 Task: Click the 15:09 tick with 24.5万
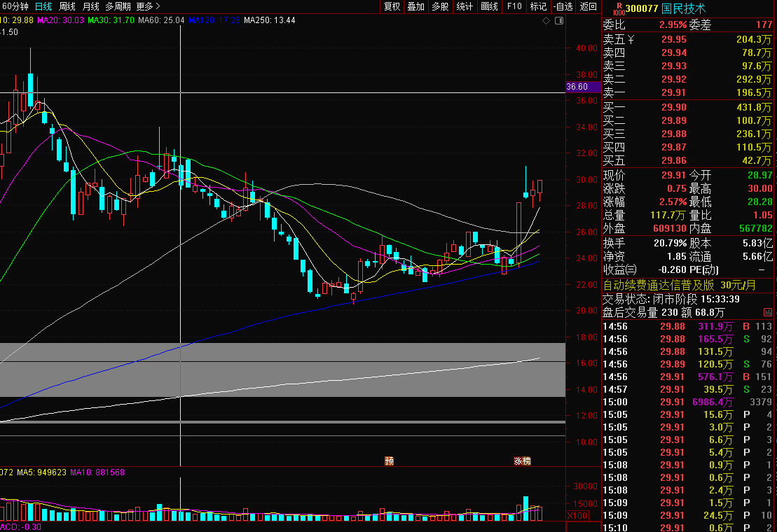pyautogui.click(x=689, y=515)
